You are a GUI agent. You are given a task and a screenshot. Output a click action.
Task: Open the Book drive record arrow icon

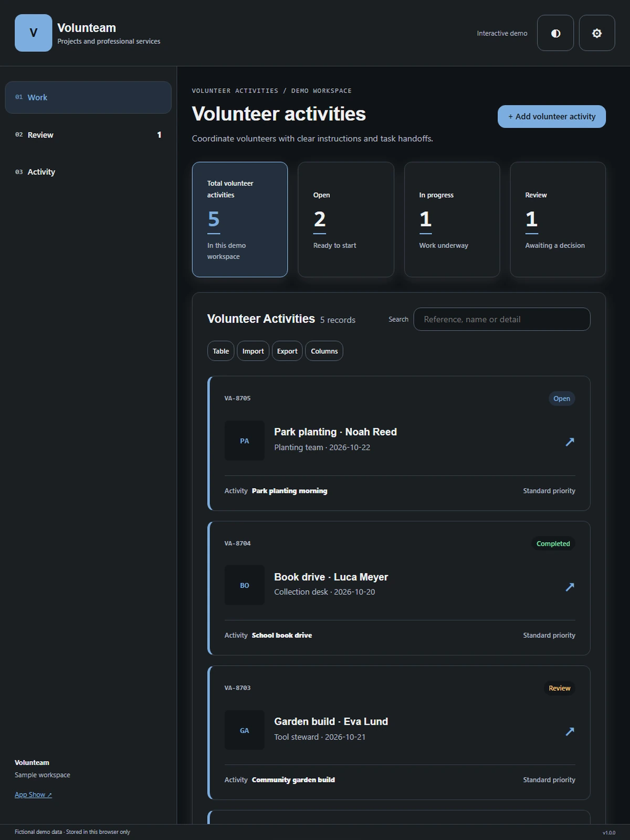(x=570, y=586)
